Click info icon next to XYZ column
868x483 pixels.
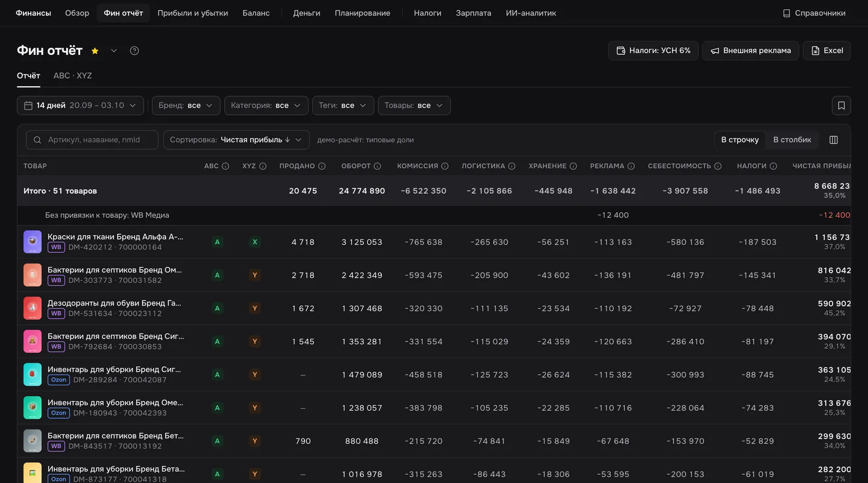pos(263,166)
